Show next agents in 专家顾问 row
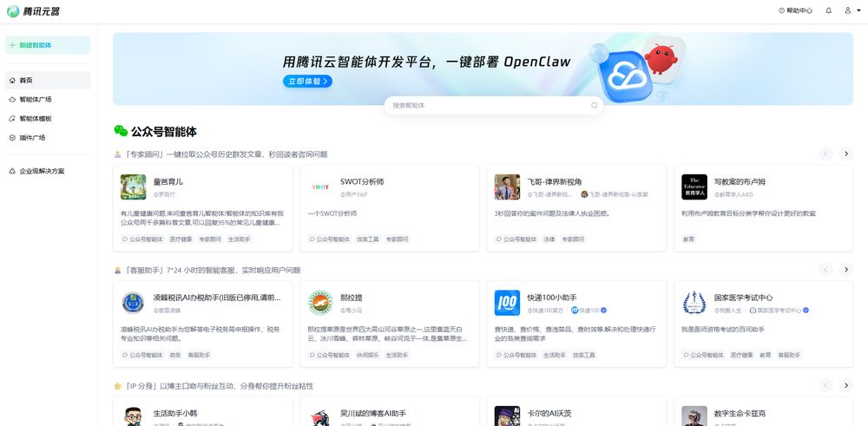 [845, 154]
